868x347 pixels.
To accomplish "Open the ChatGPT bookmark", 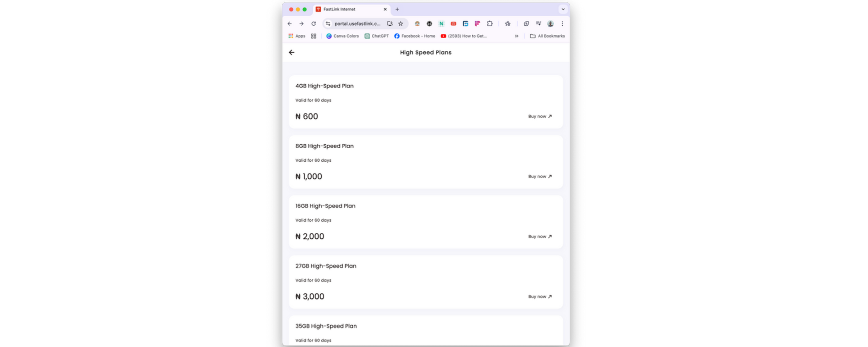I will (x=377, y=36).
